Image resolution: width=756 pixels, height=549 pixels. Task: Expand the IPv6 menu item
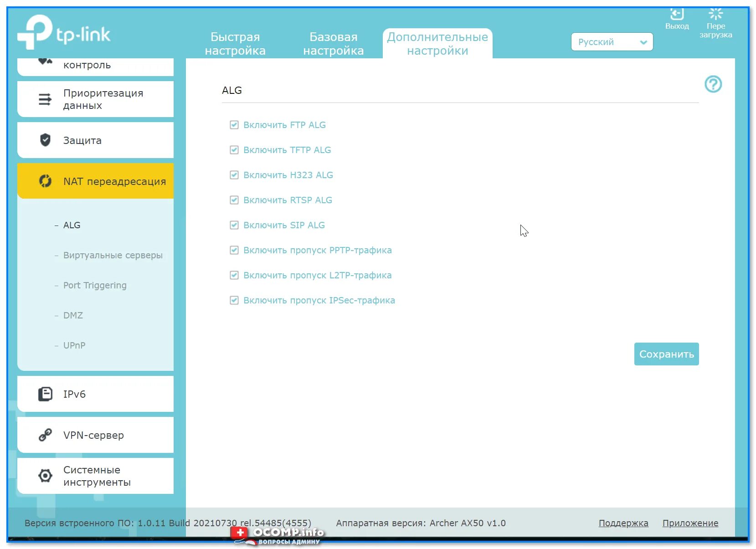[x=95, y=394]
